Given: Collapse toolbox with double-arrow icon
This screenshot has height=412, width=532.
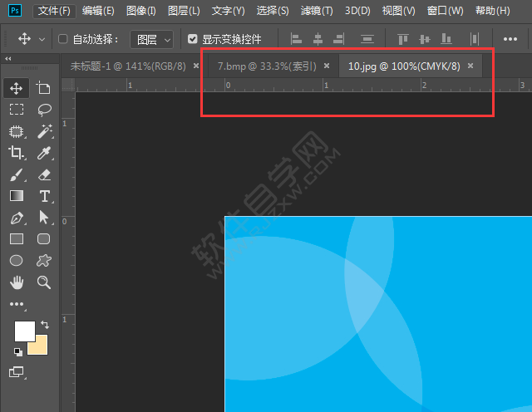Looking at the screenshot, I should [8, 59].
